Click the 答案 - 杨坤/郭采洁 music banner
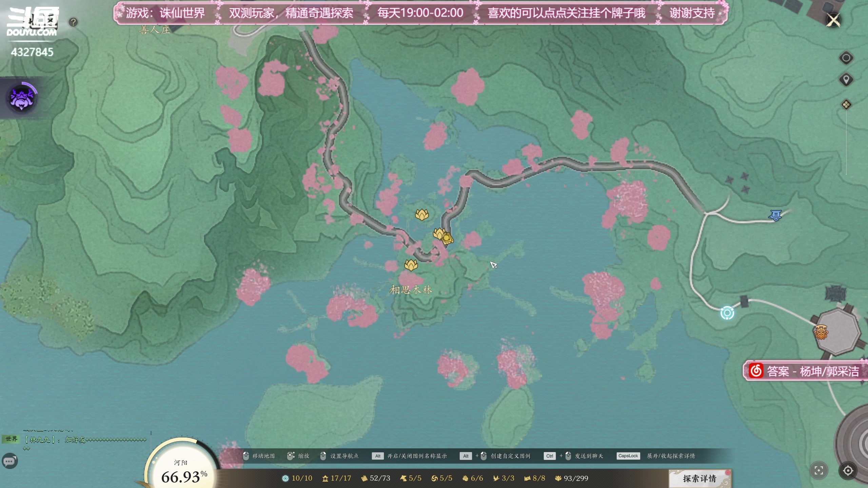The image size is (868, 488). pos(805,371)
